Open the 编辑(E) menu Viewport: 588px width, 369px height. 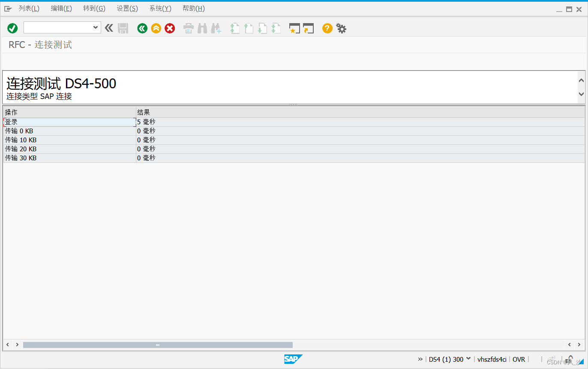[x=61, y=9]
